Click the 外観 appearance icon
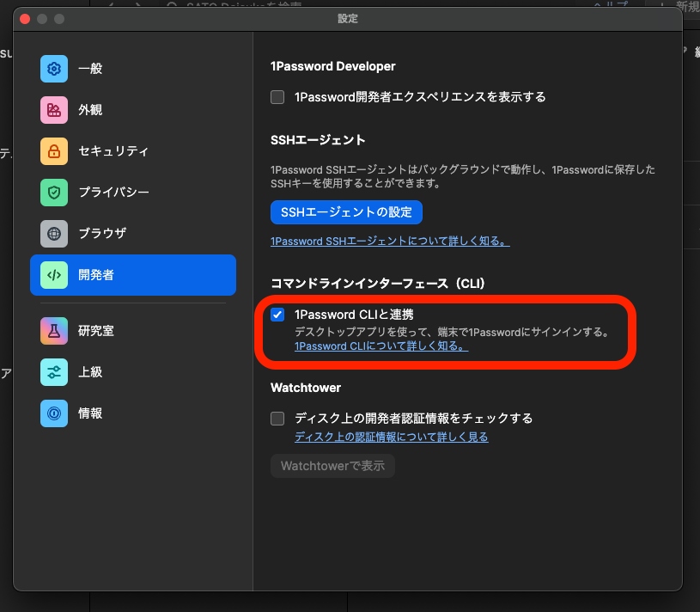This screenshot has height=612, width=700. click(54, 110)
